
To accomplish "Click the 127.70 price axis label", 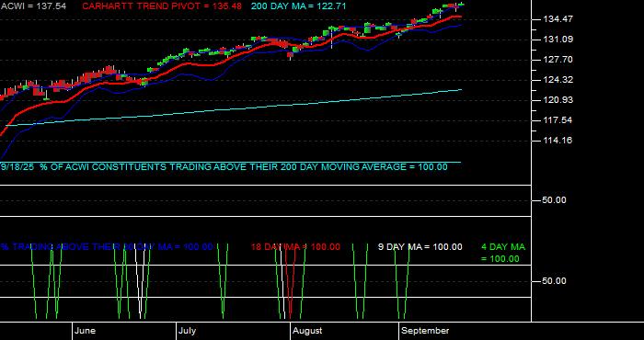I will pyautogui.click(x=558, y=60).
